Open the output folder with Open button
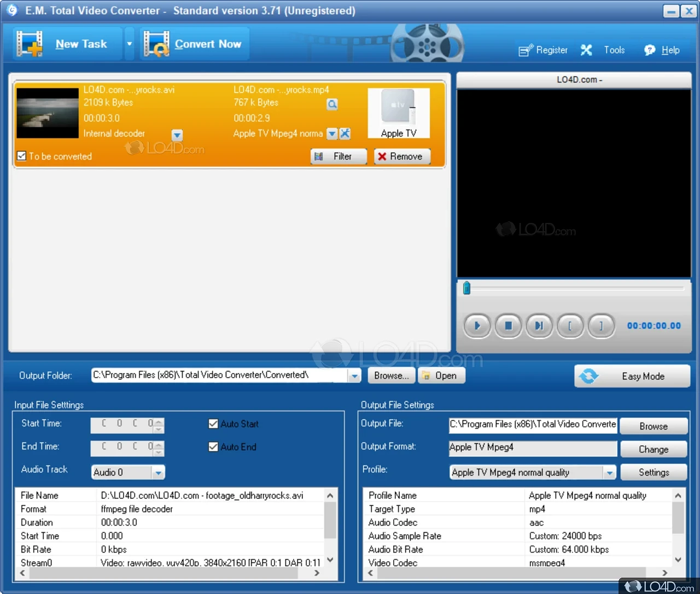Screen dimensions: 700x594 point(441,375)
